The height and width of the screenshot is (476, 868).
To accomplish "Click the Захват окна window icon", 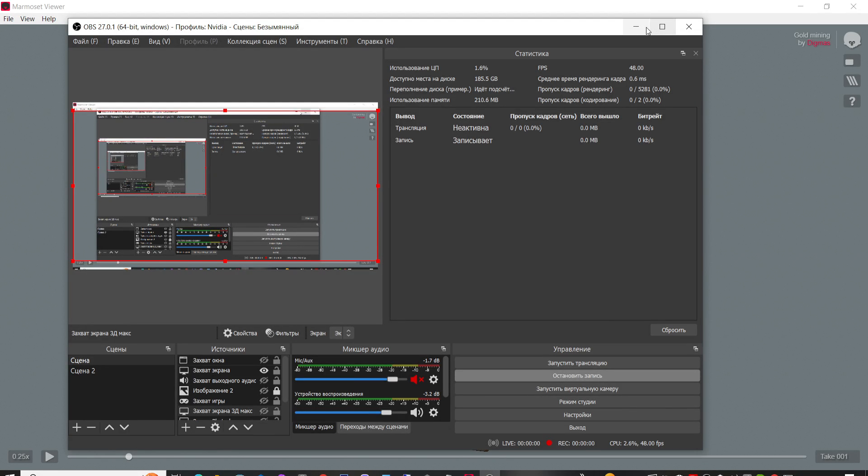I will (x=184, y=360).
